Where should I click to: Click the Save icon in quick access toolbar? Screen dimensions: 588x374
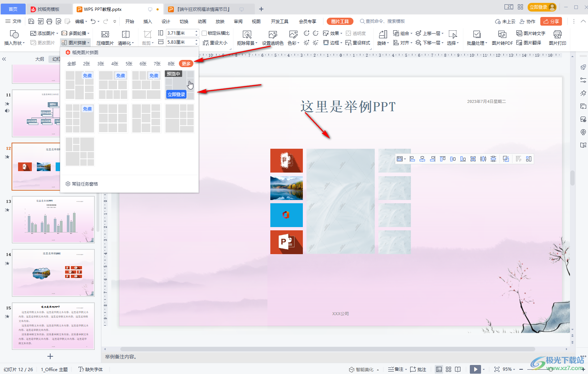pos(31,21)
